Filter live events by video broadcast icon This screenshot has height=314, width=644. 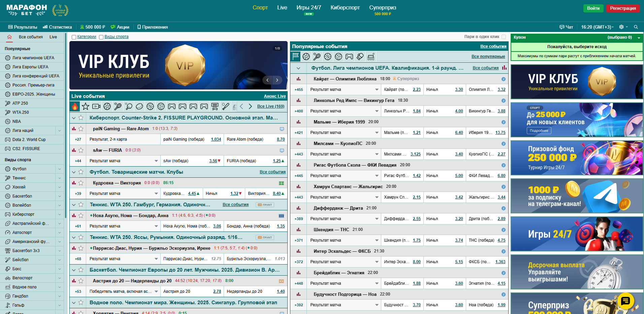(96, 106)
